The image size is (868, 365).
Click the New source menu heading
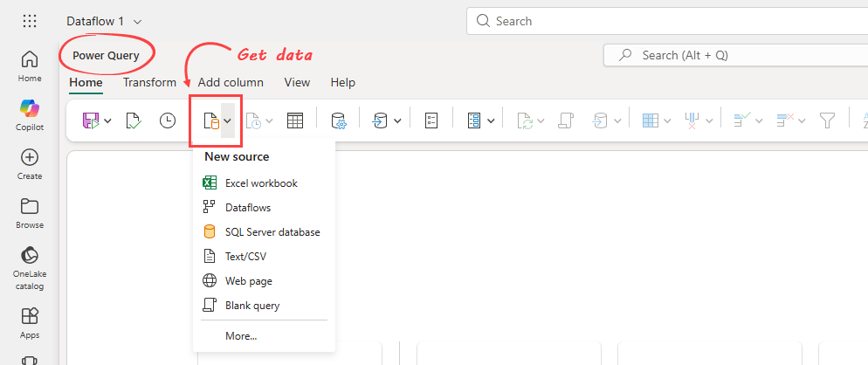pos(237,157)
